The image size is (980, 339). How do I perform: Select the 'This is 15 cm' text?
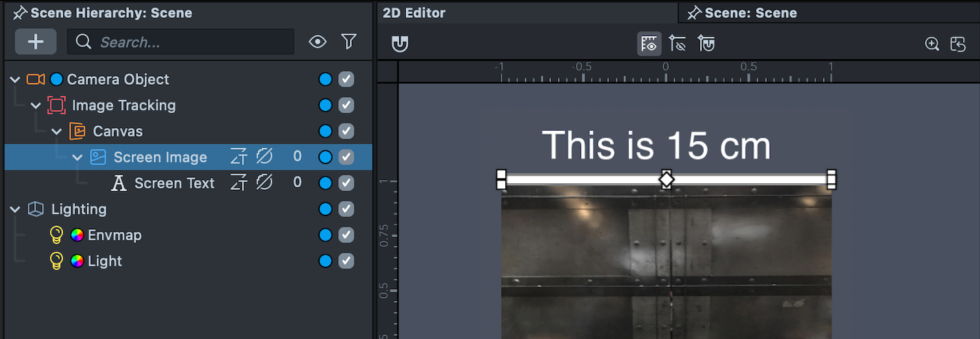(x=656, y=145)
